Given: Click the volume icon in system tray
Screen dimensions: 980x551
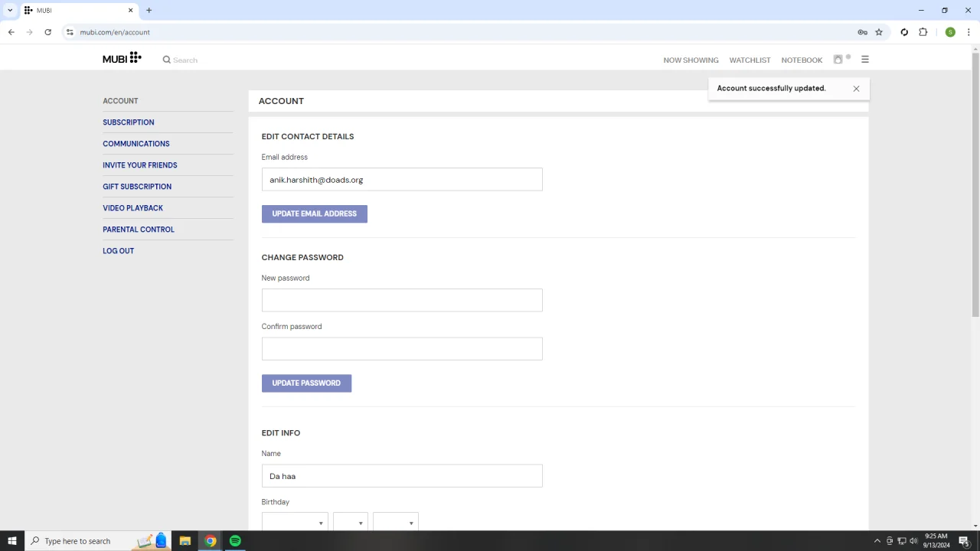Looking at the screenshot, I should (913, 541).
